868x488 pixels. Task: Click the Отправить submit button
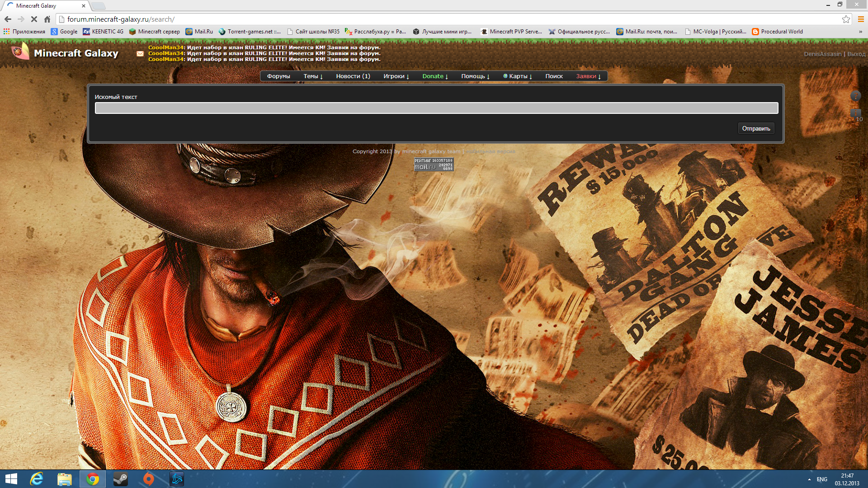pos(756,128)
